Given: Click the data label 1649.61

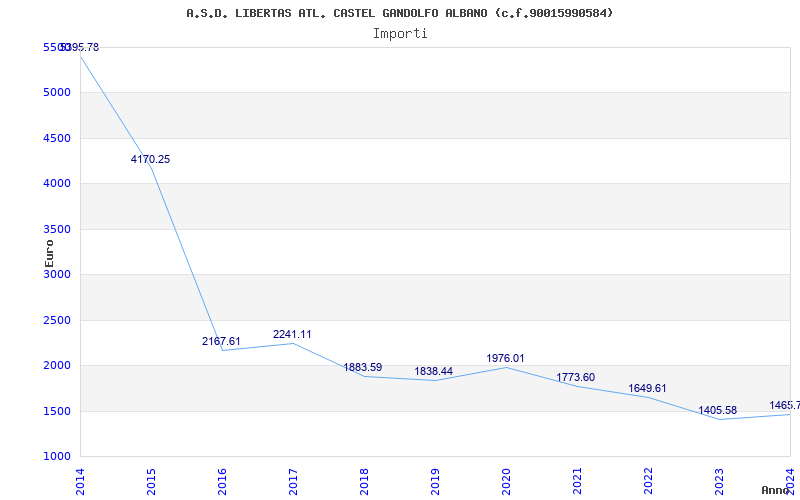Looking at the screenshot, I should tap(647, 388).
